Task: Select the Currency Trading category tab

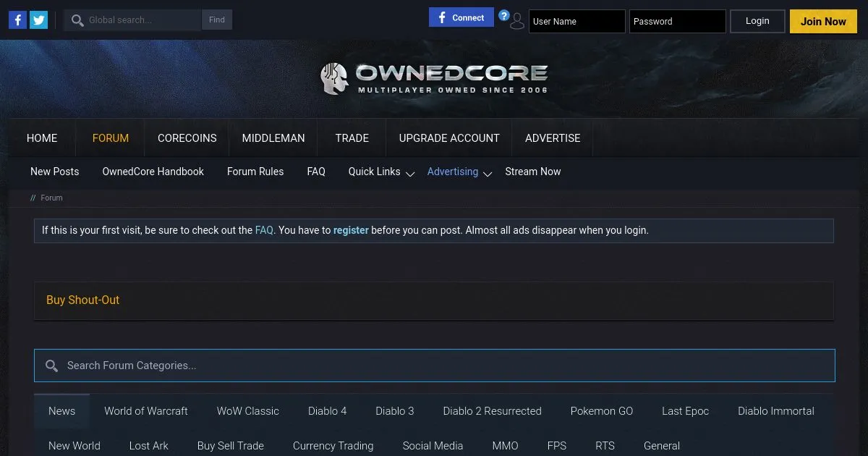Action: coord(333,446)
